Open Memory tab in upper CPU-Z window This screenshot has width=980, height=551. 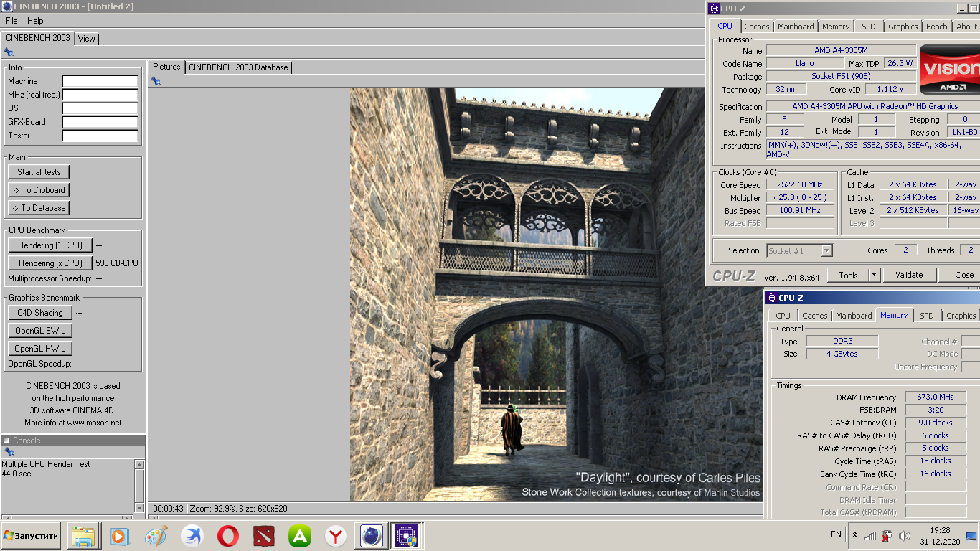(x=836, y=27)
